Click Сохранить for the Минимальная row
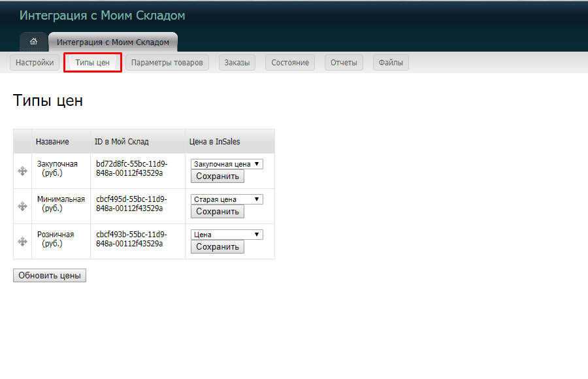The height and width of the screenshot is (379, 588). 217,211
